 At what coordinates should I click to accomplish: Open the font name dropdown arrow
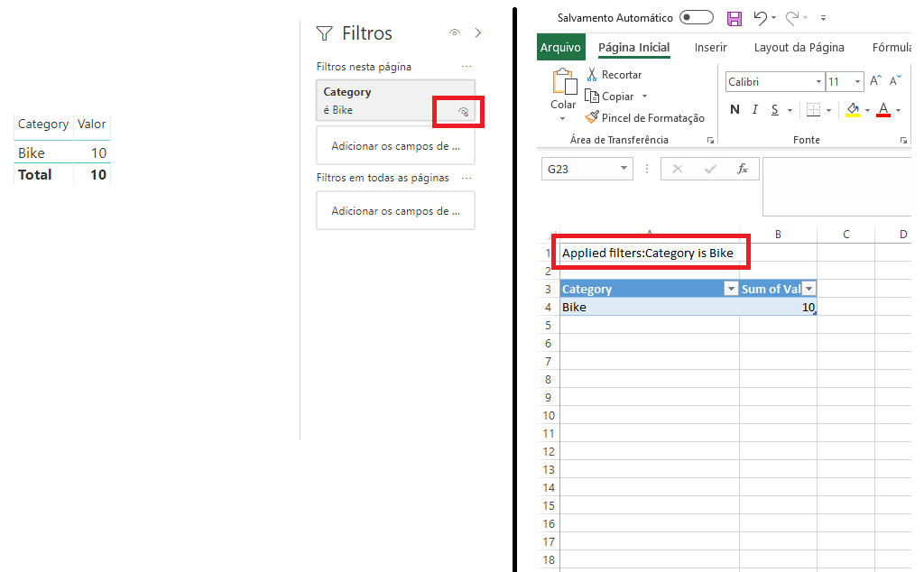[818, 82]
